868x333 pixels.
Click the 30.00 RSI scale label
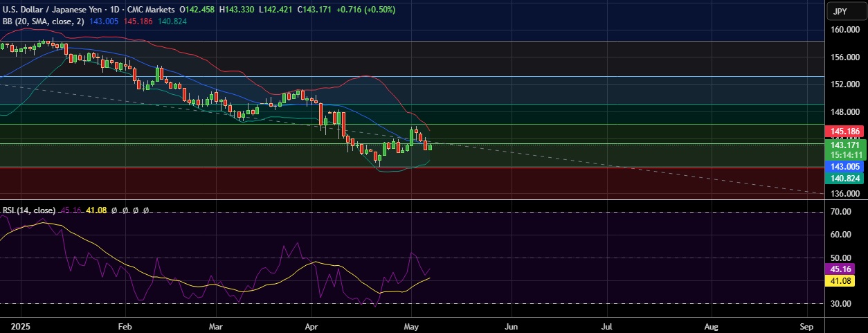(841, 303)
